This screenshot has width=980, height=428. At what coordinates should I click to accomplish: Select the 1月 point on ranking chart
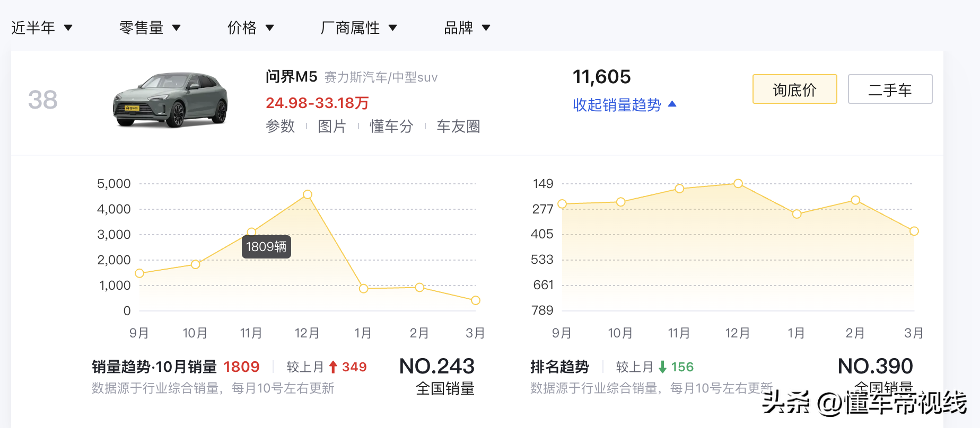coord(797,214)
